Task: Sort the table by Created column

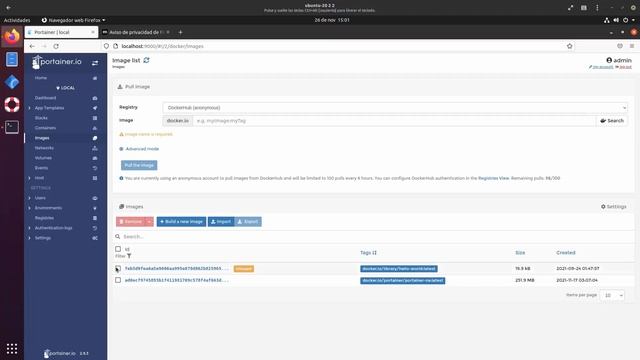Action: pos(566,253)
